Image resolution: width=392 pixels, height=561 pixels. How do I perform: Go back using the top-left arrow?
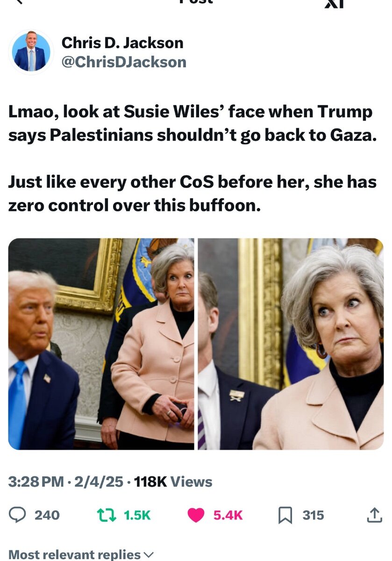pyautogui.click(x=19, y=2)
